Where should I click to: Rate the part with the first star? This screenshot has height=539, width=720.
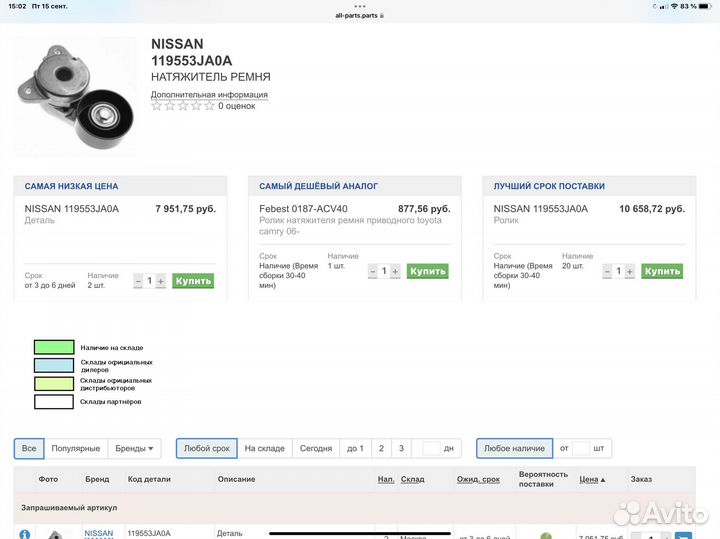[157, 106]
